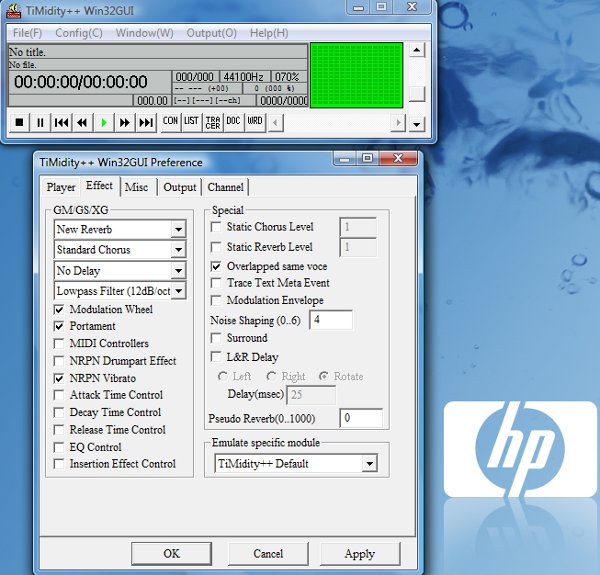
Task: Open the TRACER window
Action: click(213, 122)
